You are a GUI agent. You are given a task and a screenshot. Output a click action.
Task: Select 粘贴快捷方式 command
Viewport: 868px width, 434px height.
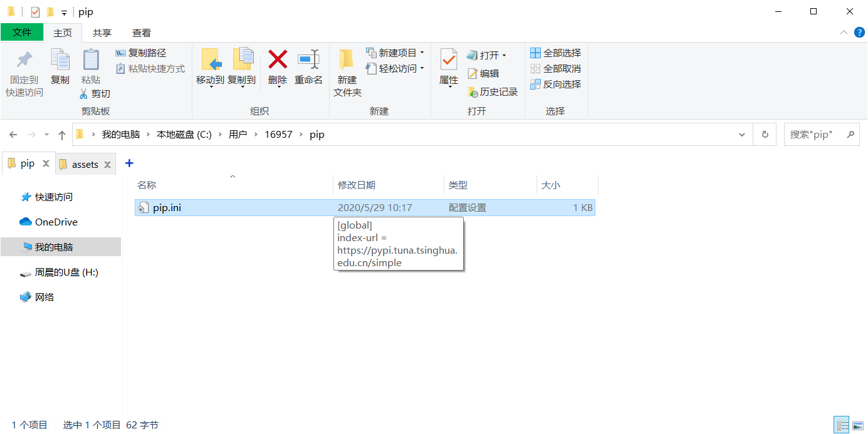pyautogui.click(x=150, y=69)
